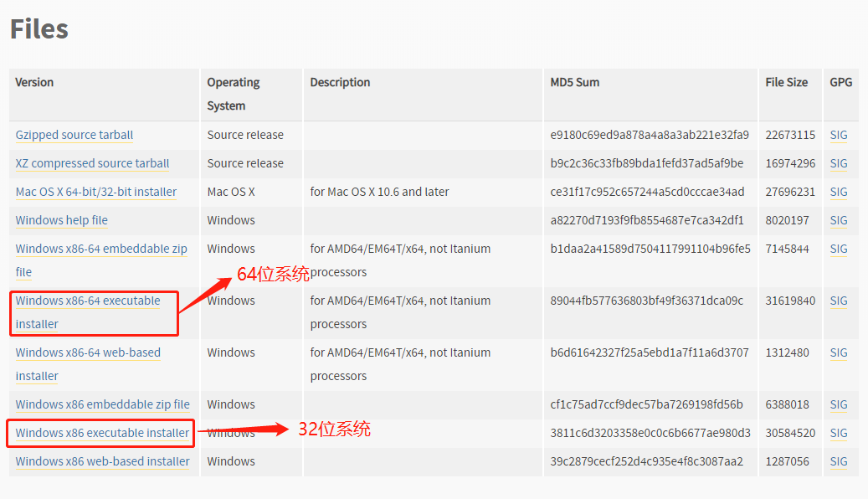Open the Windows help file link
The height and width of the screenshot is (499, 868).
62,220
